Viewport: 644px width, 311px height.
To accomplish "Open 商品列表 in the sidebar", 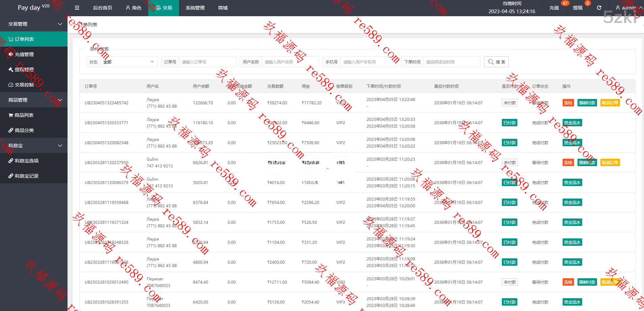I will coord(24,115).
